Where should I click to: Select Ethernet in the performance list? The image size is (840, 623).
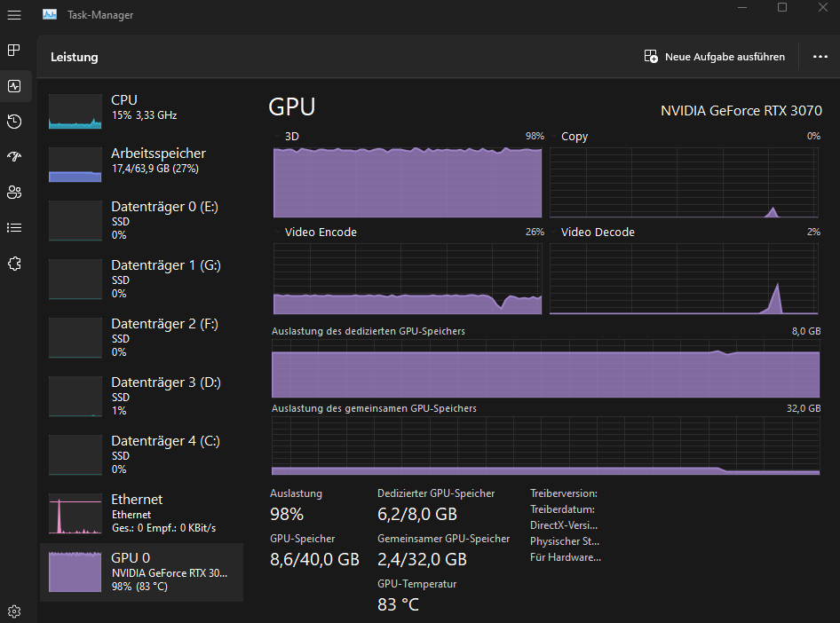coord(141,513)
